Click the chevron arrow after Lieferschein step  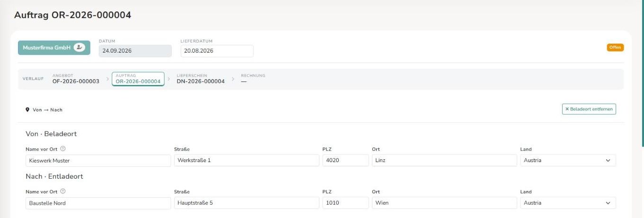(x=232, y=79)
